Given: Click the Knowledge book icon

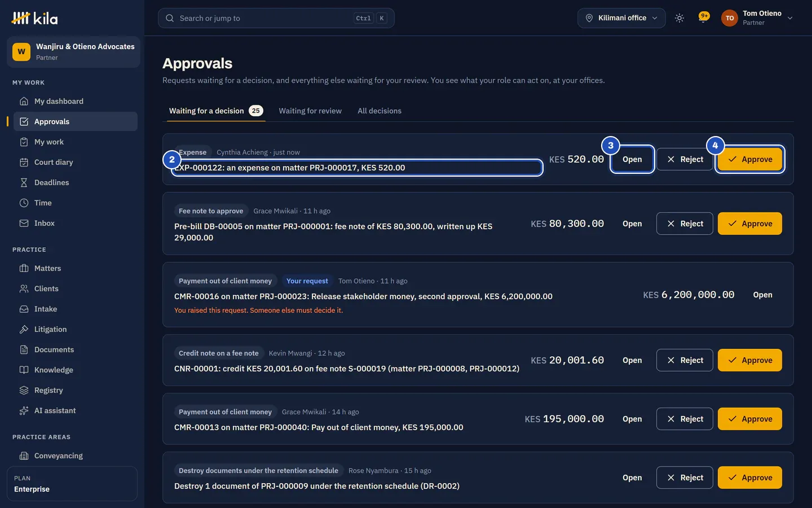Looking at the screenshot, I should 24,370.
